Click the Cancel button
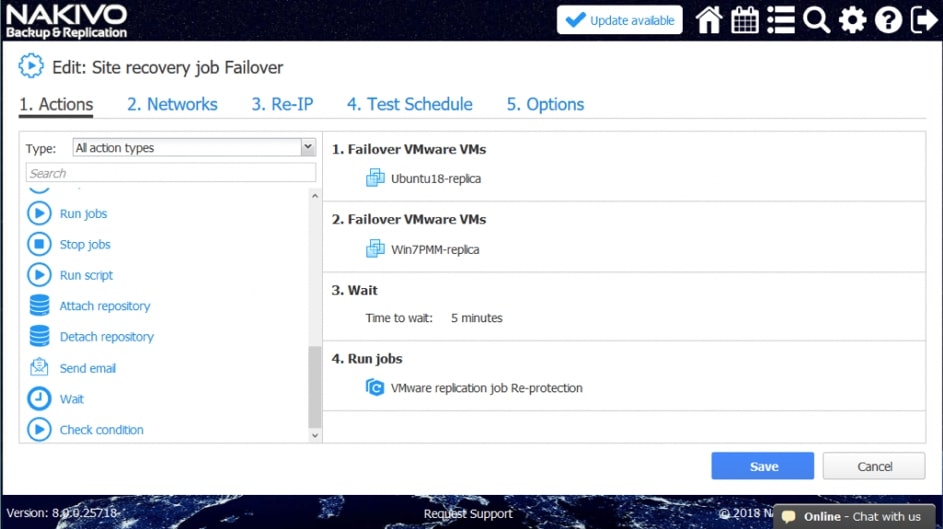The image size is (943, 529). pyautogui.click(x=874, y=466)
